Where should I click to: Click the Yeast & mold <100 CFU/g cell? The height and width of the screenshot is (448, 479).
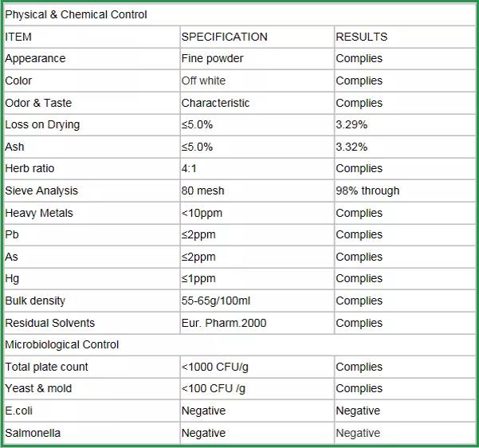coord(214,388)
